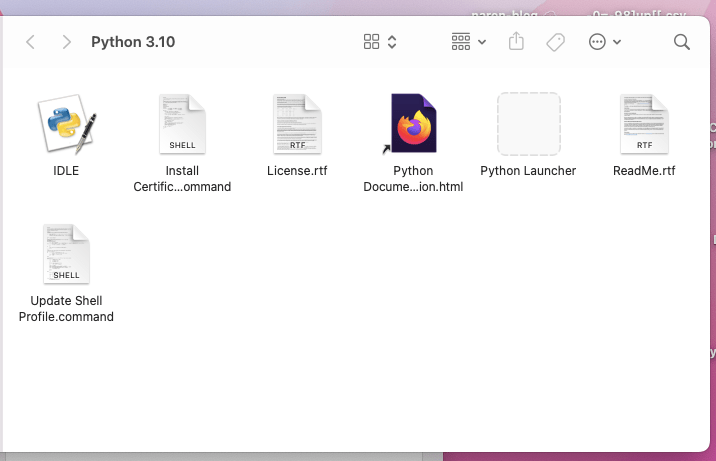Open the More actions ellipsis menu
Image resolution: width=716 pixels, height=461 pixels.
click(597, 42)
